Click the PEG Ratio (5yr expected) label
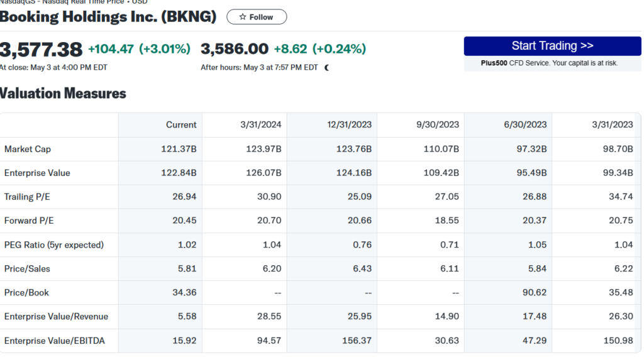This screenshot has width=644, height=357. click(x=54, y=245)
